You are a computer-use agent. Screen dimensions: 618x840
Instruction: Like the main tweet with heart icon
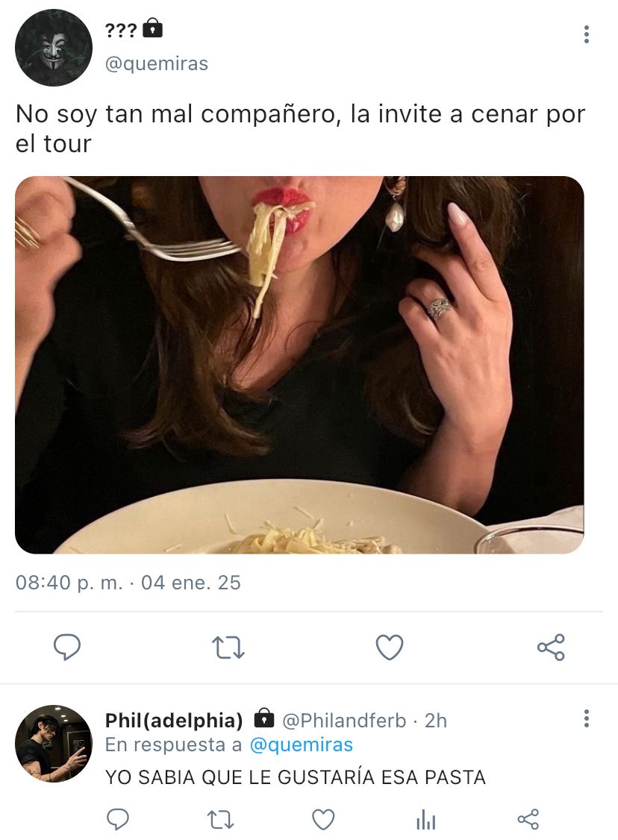[x=390, y=647]
